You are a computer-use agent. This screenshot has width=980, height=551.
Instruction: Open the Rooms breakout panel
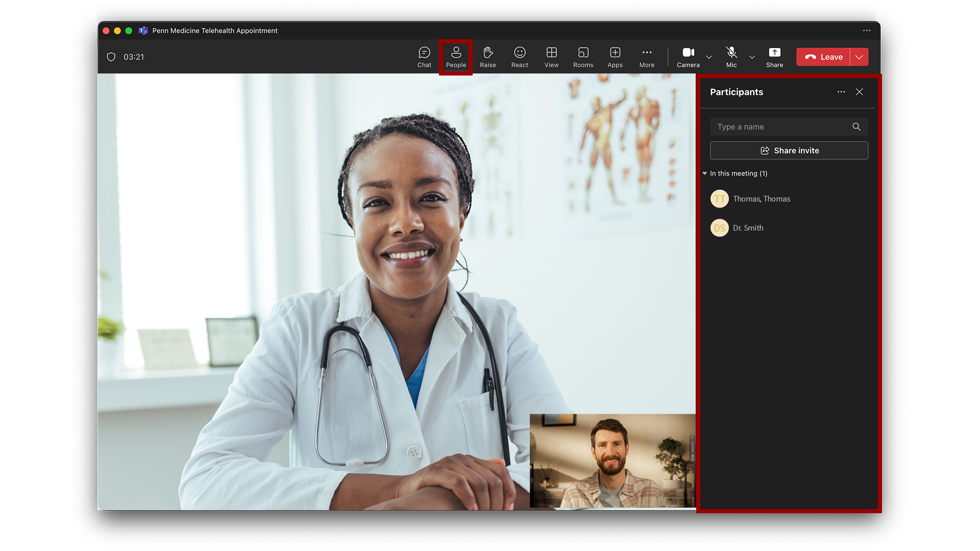(583, 57)
